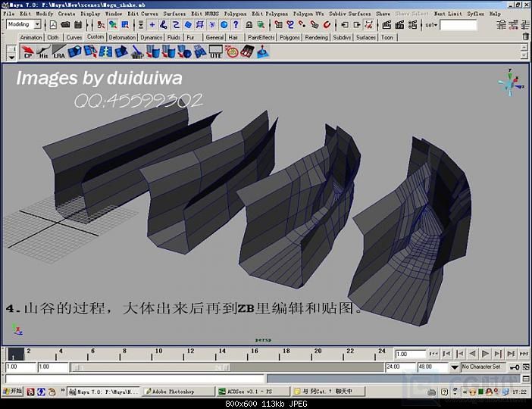The height and width of the screenshot is (409, 532).
Task: Click the Windows Start button
Action: tap(12, 392)
